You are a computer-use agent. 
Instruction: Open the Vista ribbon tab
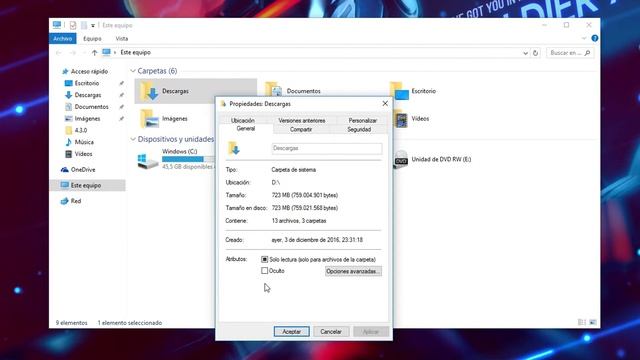pyautogui.click(x=122, y=38)
